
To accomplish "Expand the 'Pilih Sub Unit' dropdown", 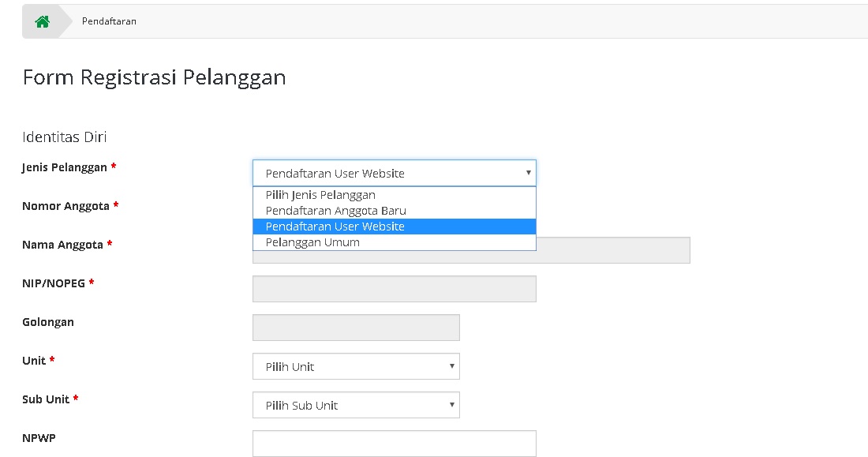I will coord(356,405).
